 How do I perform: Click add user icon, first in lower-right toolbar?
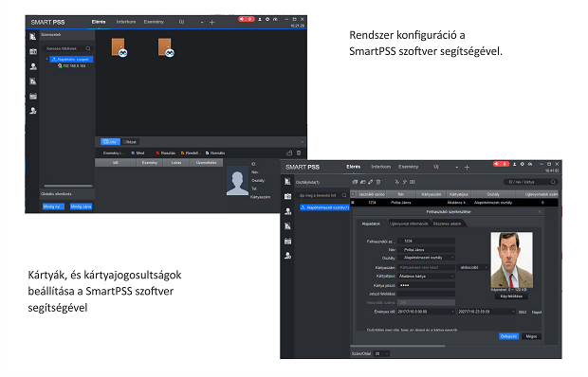(355, 182)
